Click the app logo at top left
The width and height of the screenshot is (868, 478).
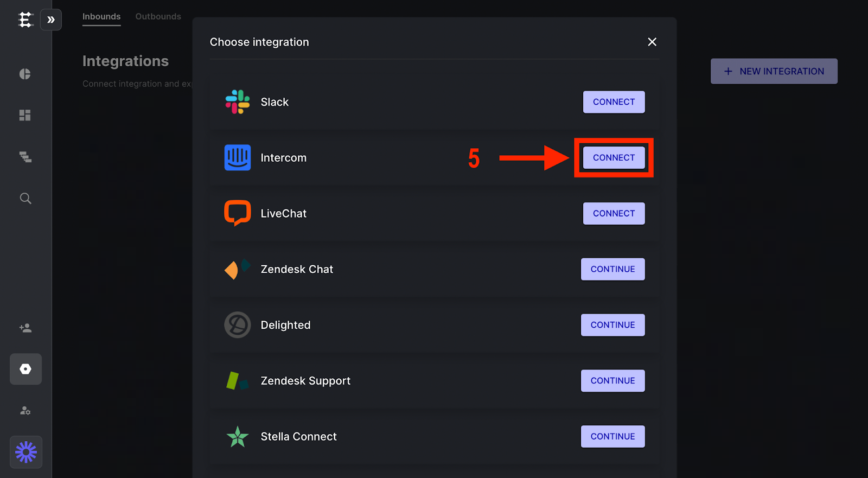25,20
